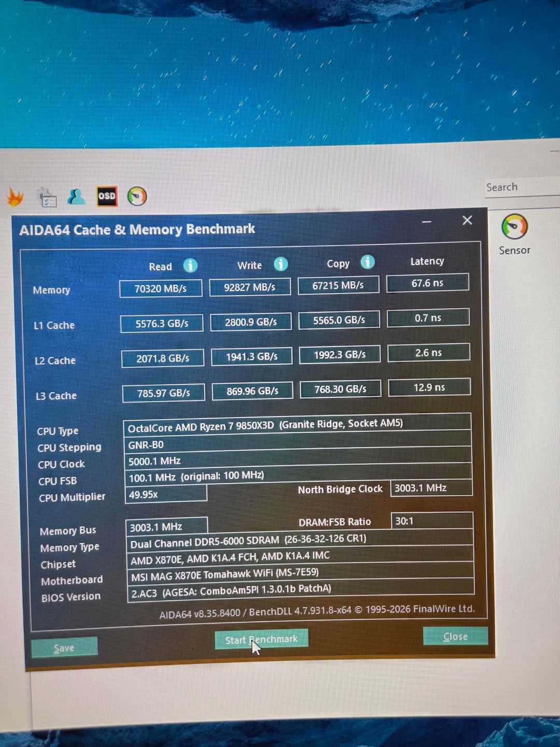Select L3 Cache Write value 869.96 GB/s
560x747 pixels.
coord(253,391)
